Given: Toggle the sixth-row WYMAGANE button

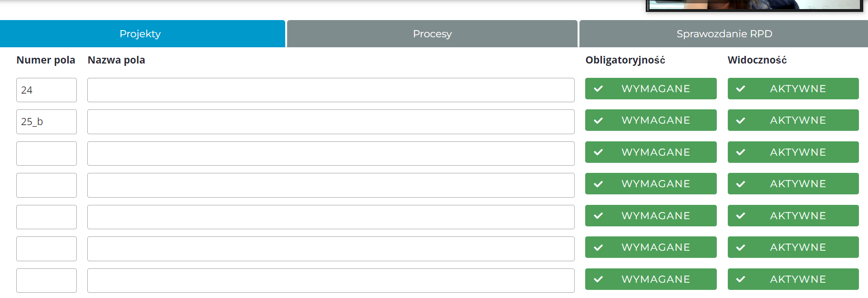Looking at the screenshot, I should click(x=651, y=247).
